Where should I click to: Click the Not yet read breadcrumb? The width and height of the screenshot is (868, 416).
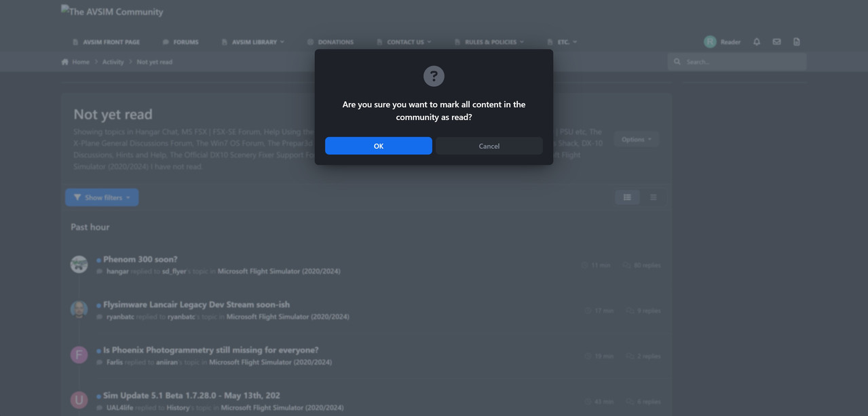click(x=155, y=62)
